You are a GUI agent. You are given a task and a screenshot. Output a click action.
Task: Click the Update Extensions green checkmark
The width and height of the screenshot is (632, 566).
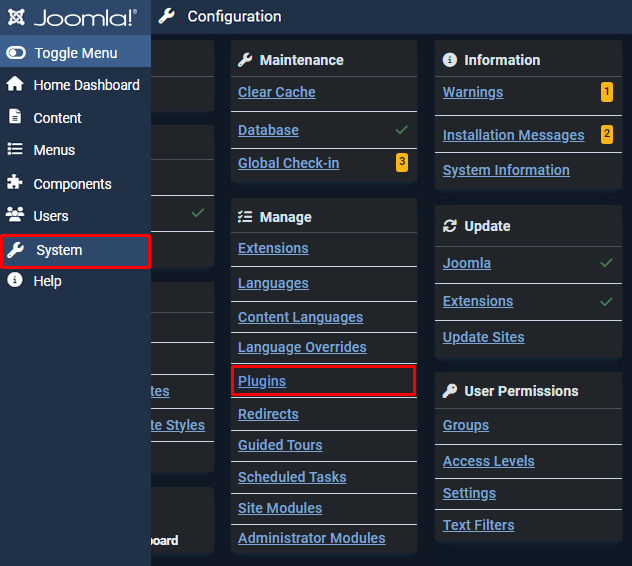pyautogui.click(x=606, y=302)
